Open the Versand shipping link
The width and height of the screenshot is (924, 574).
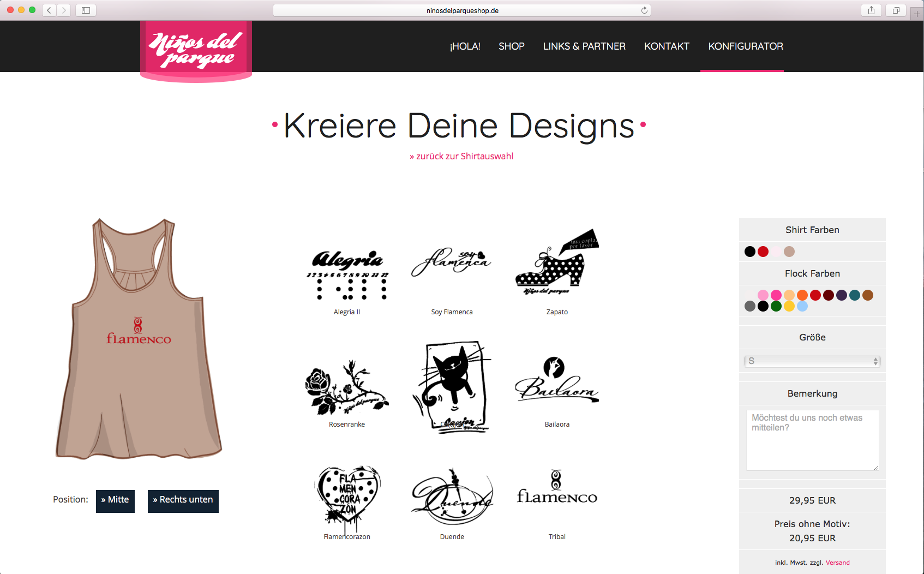(837, 563)
